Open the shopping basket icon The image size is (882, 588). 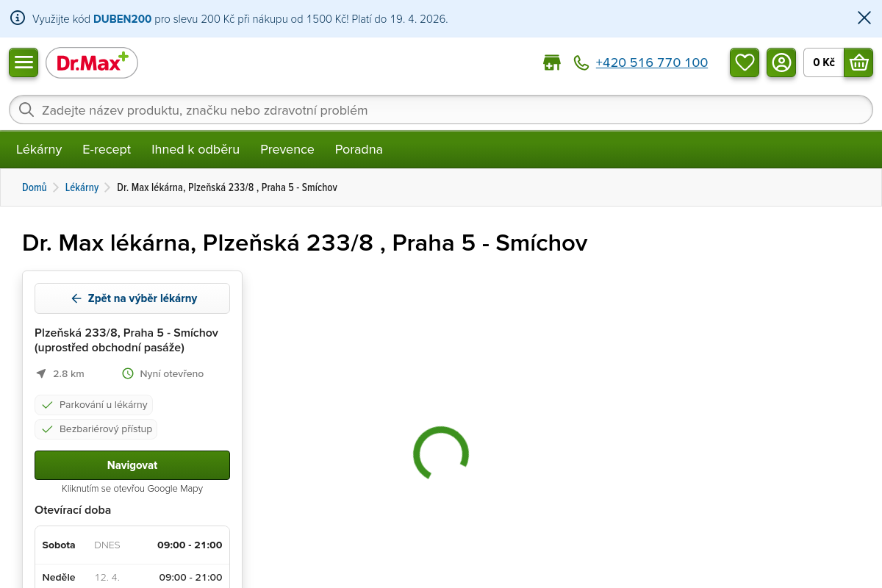[x=858, y=62]
